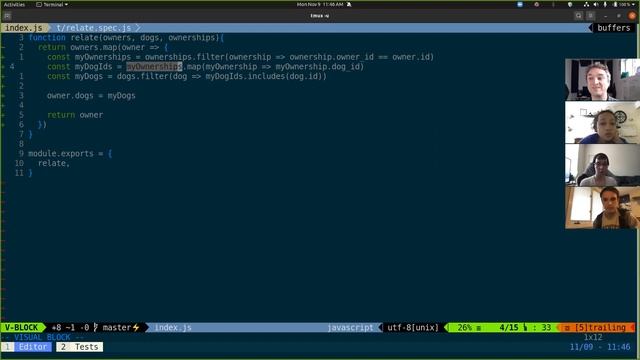Select tmux window 2 Tests

click(x=80, y=347)
